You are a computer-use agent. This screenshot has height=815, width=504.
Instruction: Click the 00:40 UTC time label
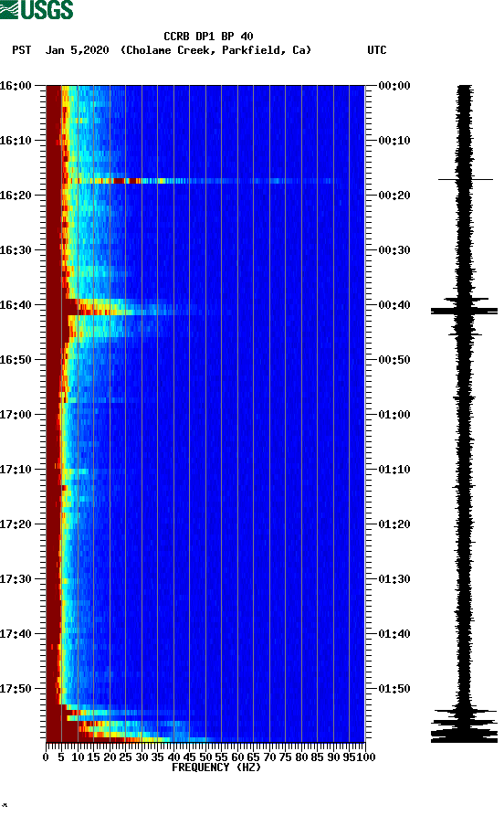[394, 305]
